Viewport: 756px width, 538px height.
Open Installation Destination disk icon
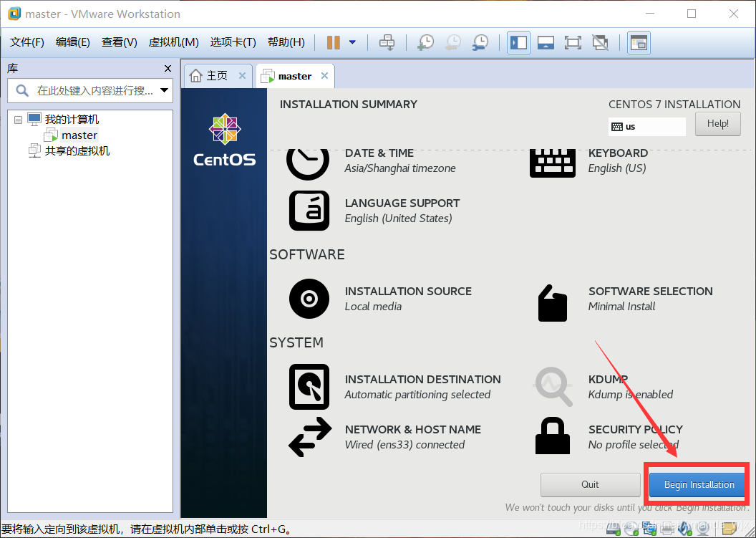coord(309,387)
